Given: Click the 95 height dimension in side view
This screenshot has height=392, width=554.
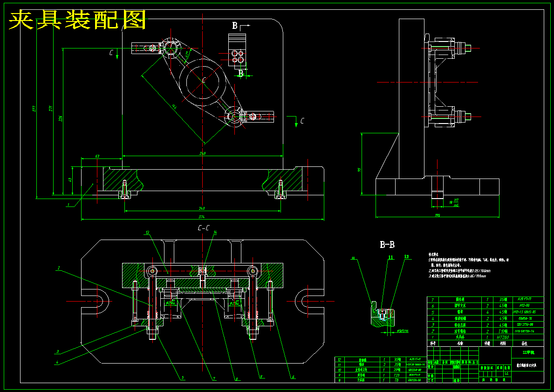Looking at the screenshot, I should 360,170.
